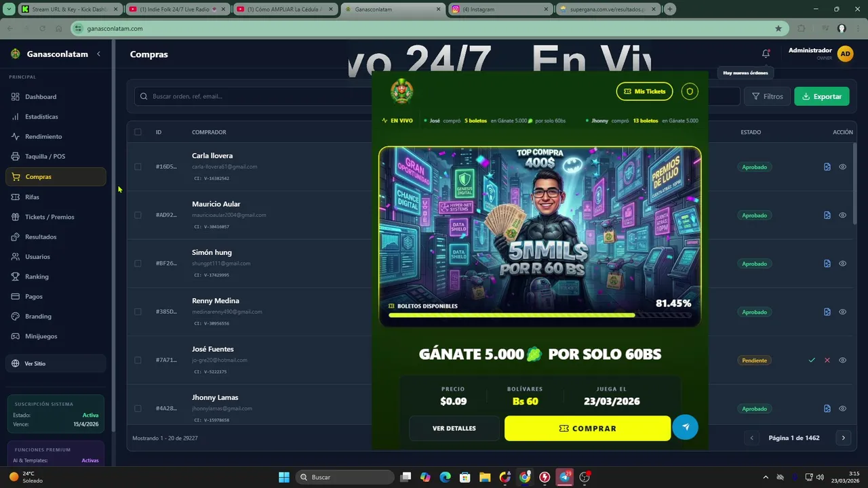Screen dimensions: 868x488
Task: Switch to Indie Folk 24/7 Live Radio tab
Action: (178, 9)
